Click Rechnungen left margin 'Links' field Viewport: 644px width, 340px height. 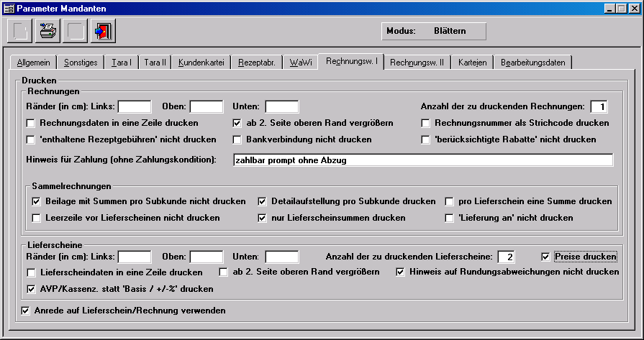[x=135, y=106]
